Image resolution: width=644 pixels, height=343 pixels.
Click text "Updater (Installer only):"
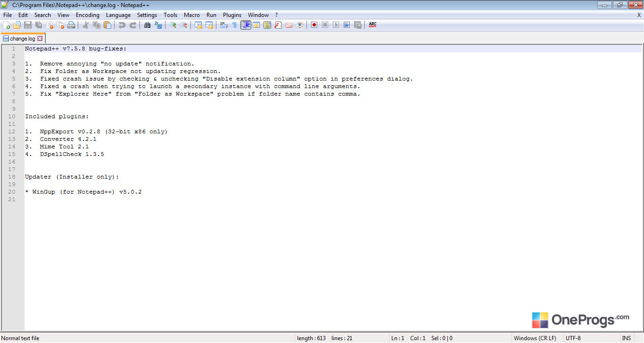coord(72,177)
